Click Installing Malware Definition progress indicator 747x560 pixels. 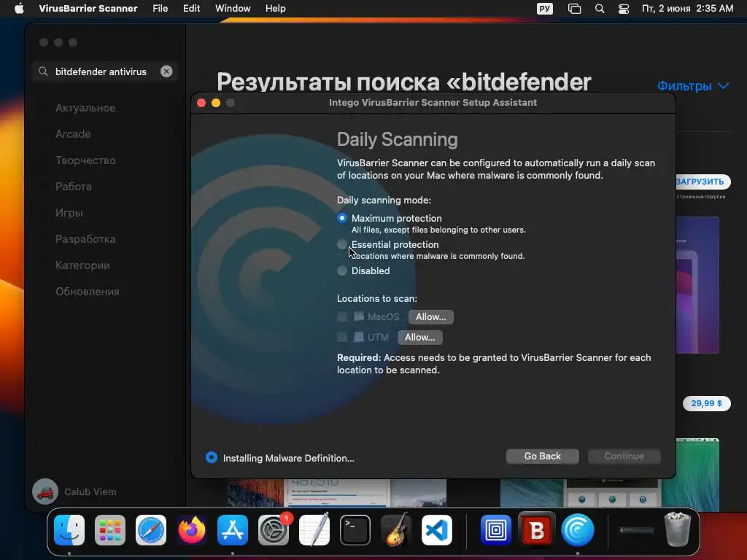click(x=212, y=458)
